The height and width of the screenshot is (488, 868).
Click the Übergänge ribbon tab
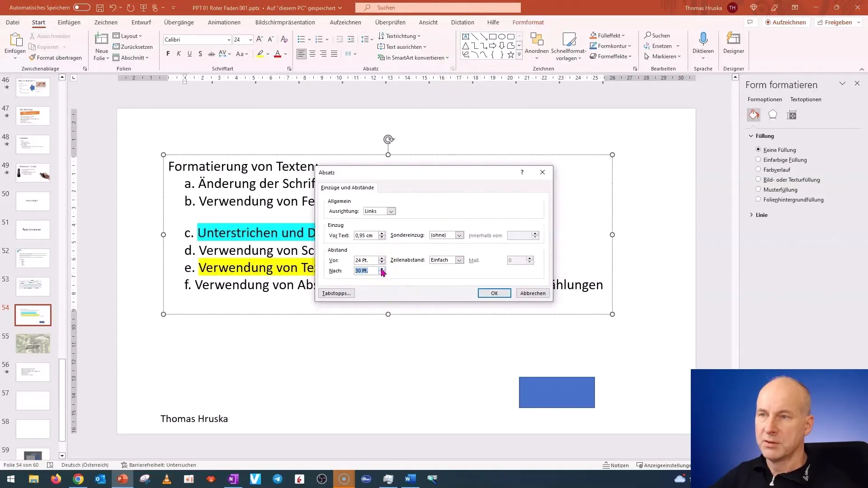(178, 22)
